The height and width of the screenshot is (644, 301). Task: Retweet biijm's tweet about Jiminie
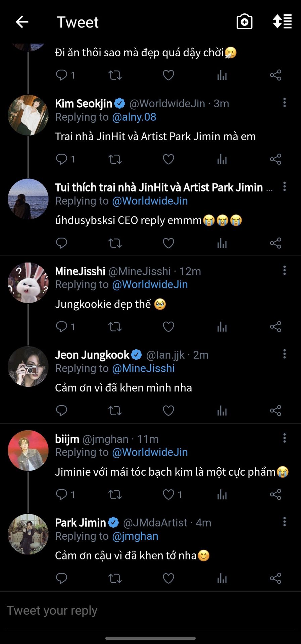[x=115, y=494]
